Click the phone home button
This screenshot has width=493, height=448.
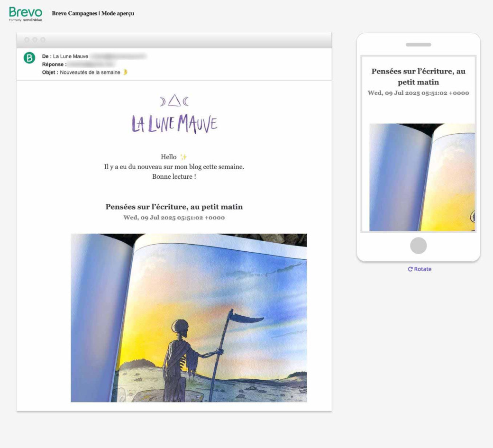pyautogui.click(x=419, y=246)
